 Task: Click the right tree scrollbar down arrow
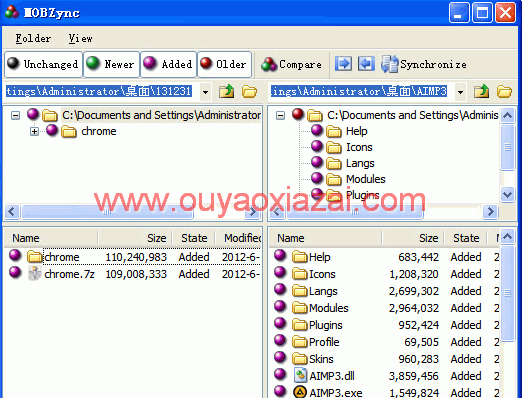coord(507,194)
